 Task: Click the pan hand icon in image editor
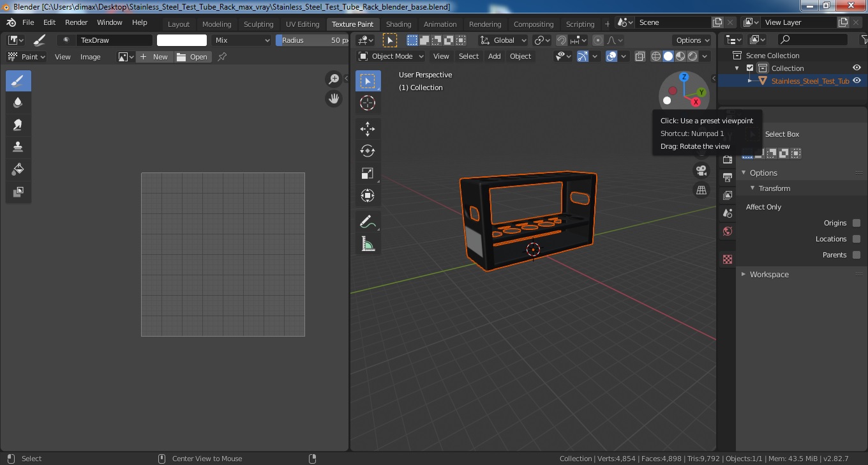[x=333, y=98]
